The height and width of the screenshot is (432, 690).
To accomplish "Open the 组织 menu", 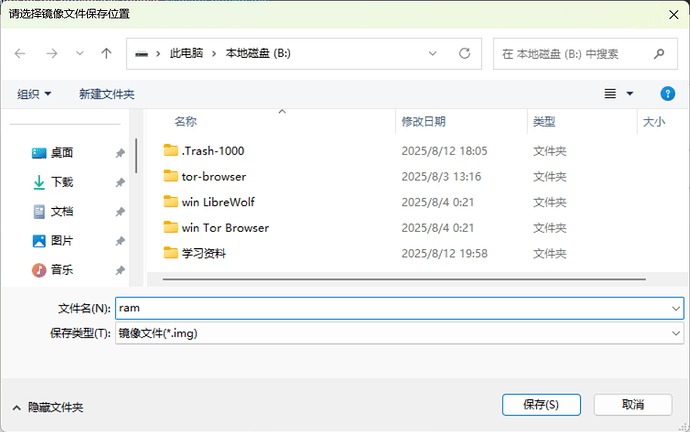I will tap(34, 94).
